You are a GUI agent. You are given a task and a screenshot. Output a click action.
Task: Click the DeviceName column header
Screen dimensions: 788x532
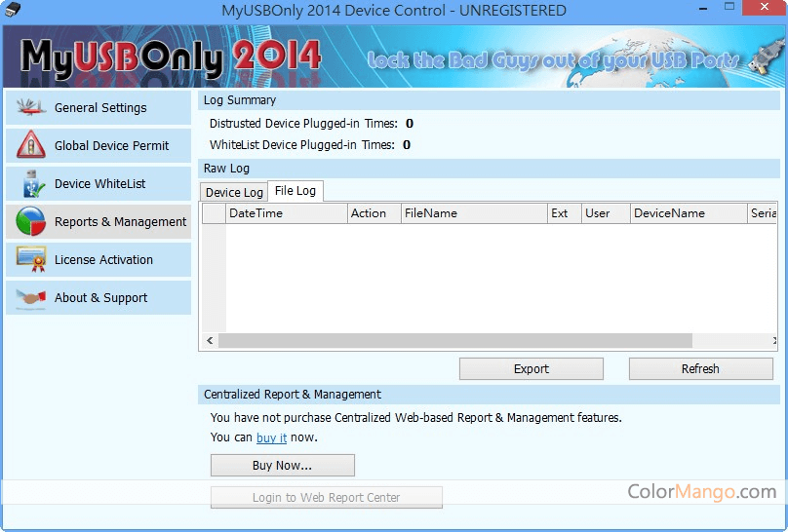point(687,213)
